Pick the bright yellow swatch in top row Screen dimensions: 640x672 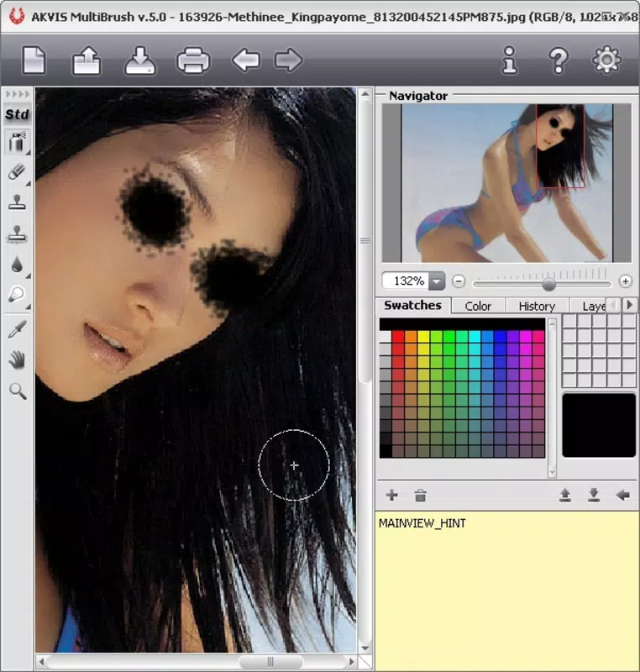click(x=423, y=337)
